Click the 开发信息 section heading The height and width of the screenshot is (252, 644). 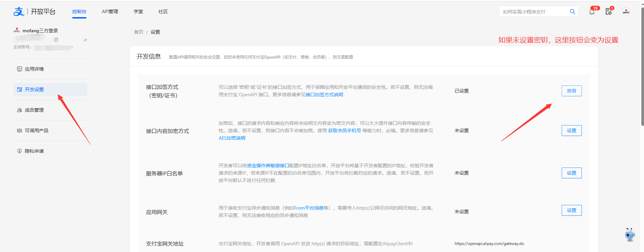149,57
